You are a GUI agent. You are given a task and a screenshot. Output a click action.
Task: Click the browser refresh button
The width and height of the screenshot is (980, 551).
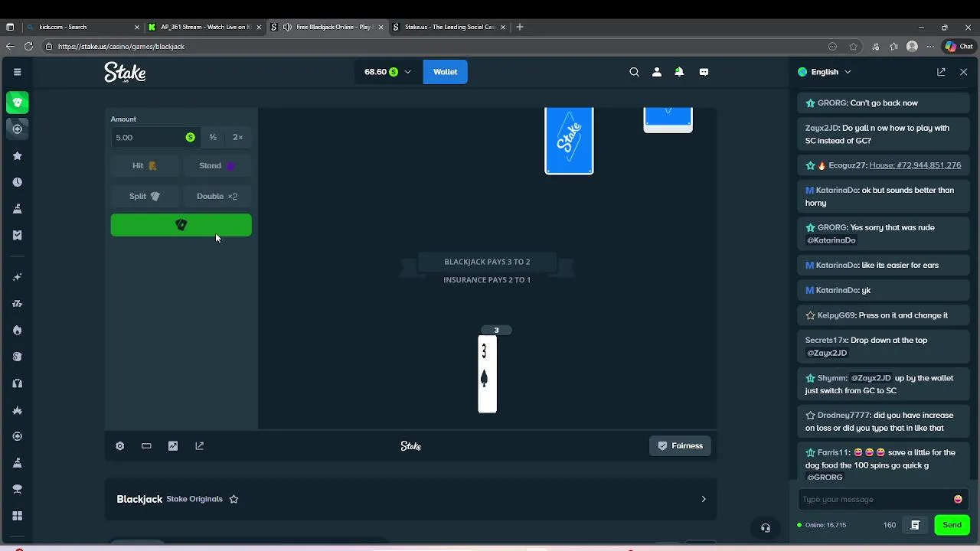point(28,46)
